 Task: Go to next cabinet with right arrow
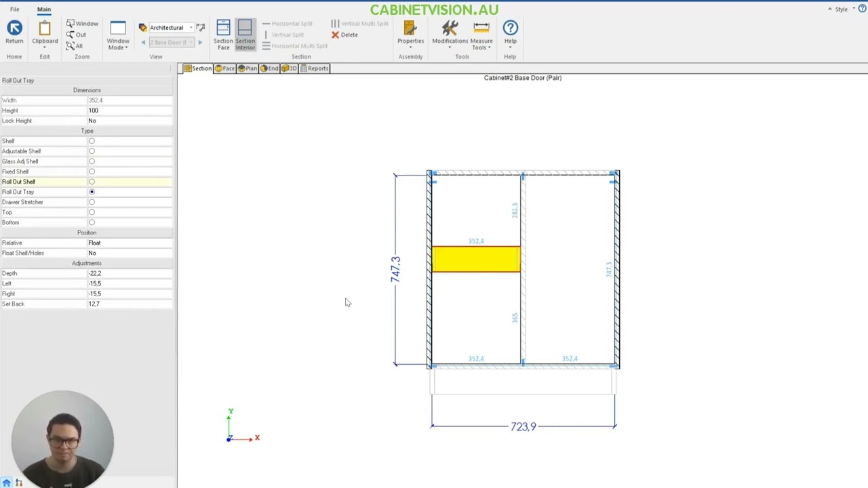200,42
